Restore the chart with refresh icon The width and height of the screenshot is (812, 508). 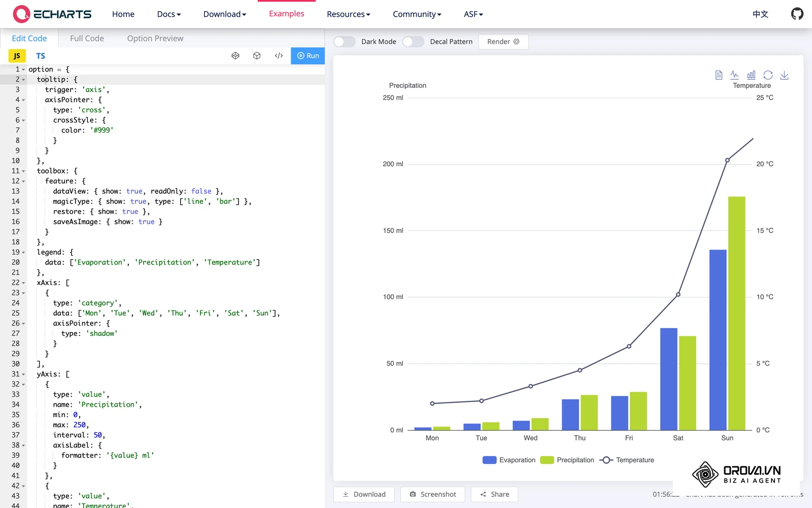768,75
